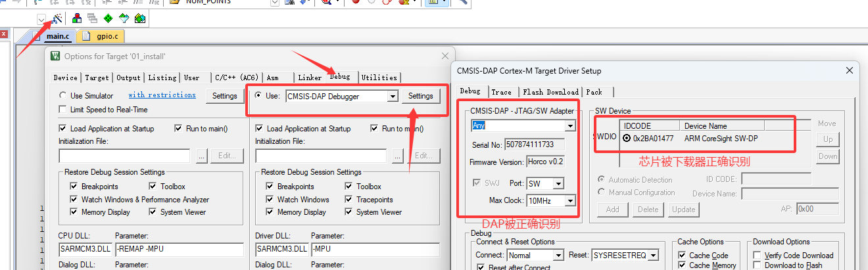Open target selector dropdown beside magic wand
The image size is (868, 270).
(42, 18)
